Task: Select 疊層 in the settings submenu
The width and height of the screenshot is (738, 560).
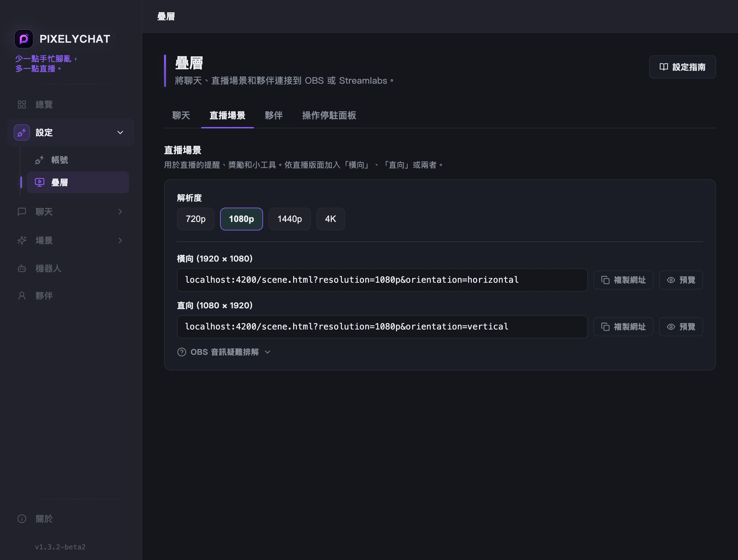Action: [78, 182]
